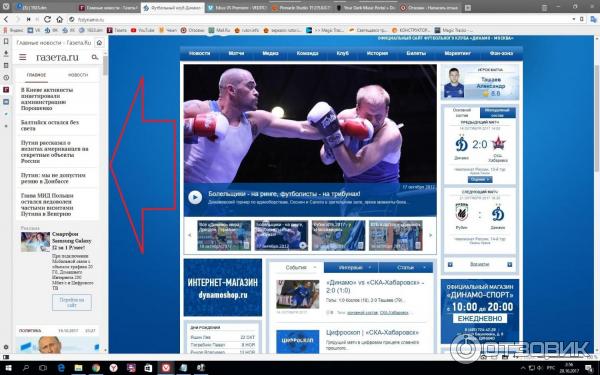Viewport: 600px width, 375px height.
Task: Open the Команда menu on the Dynamo site
Action: 307,53
